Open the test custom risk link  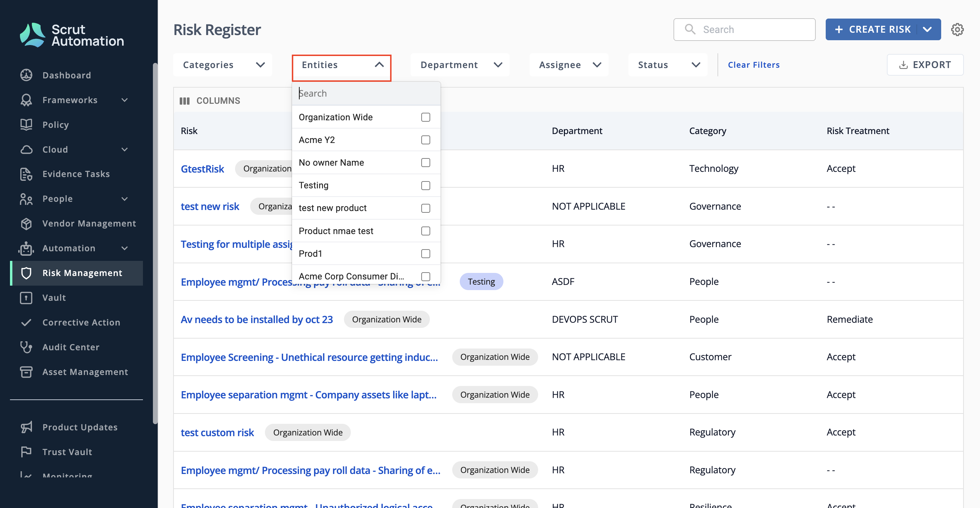point(217,432)
